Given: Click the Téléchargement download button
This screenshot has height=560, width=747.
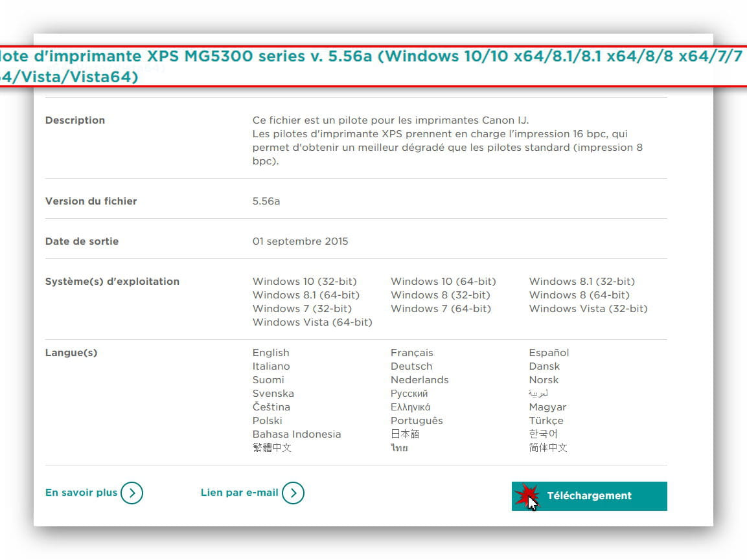Looking at the screenshot, I should [x=590, y=496].
